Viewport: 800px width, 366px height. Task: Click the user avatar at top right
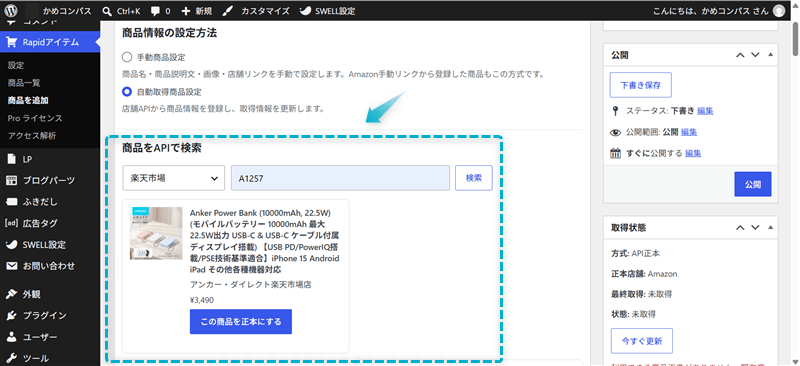point(779,11)
